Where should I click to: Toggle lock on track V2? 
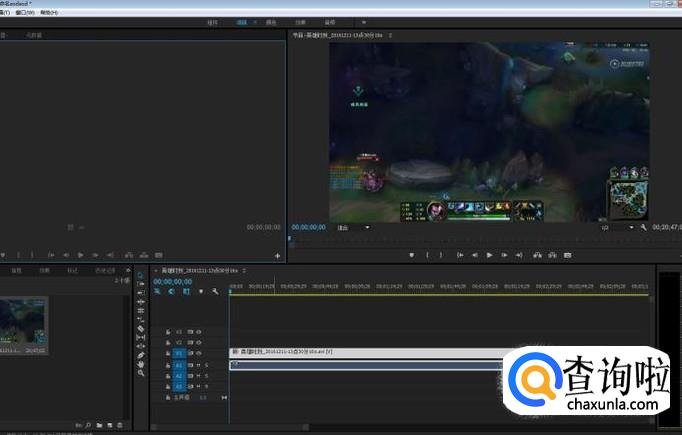(x=168, y=342)
